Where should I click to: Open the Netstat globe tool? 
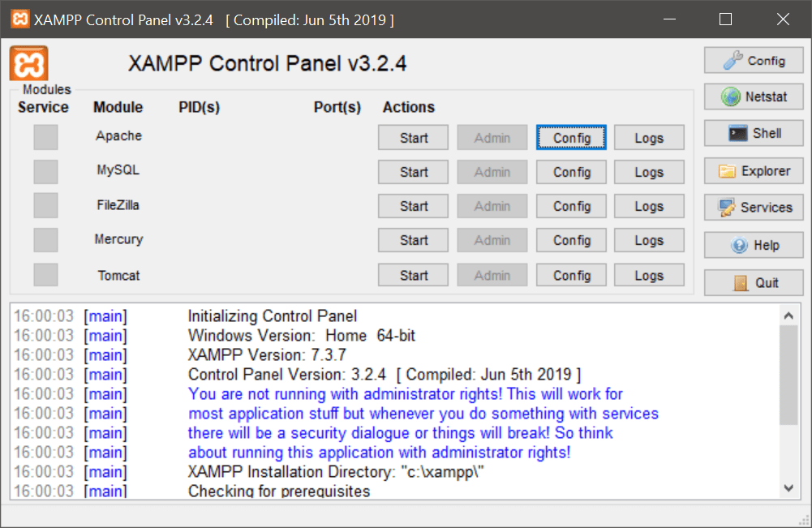pos(754,97)
